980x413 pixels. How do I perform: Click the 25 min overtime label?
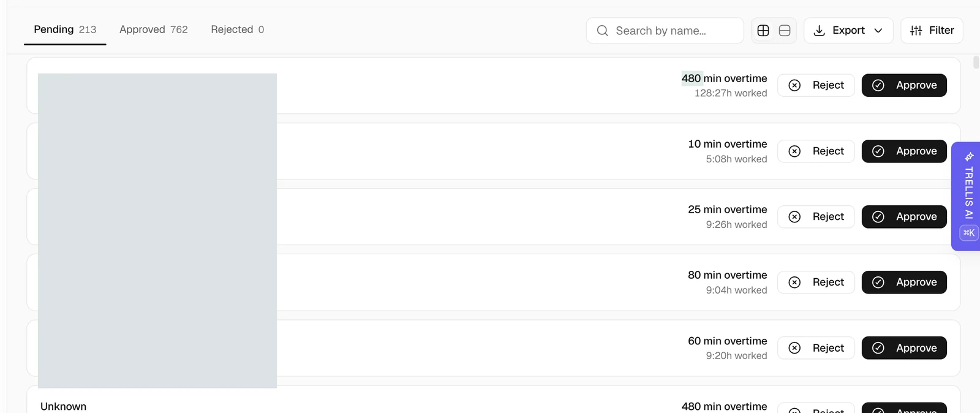728,210
